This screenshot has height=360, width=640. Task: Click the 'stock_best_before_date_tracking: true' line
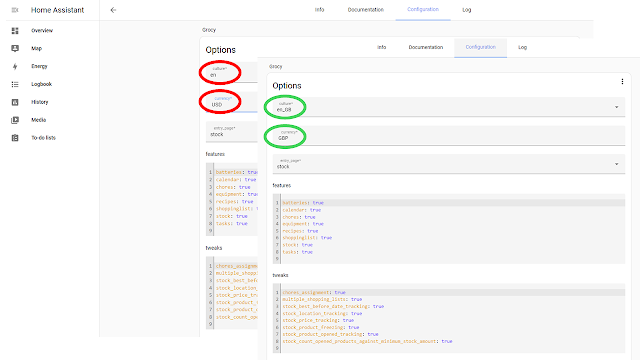pyautogui.click(x=333, y=307)
